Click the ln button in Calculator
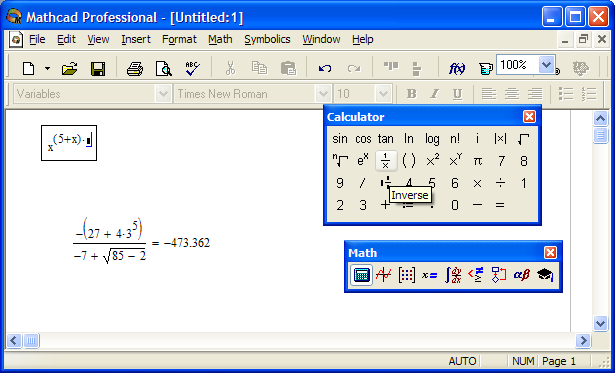 coord(409,139)
